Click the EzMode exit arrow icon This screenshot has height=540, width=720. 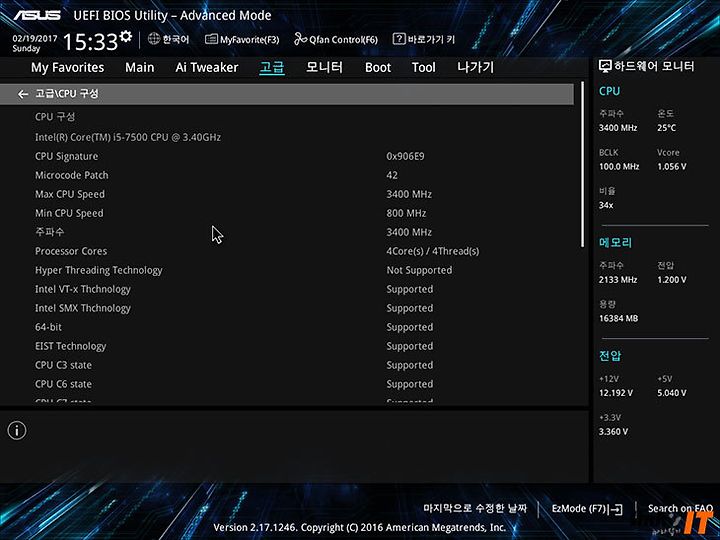click(617, 509)
